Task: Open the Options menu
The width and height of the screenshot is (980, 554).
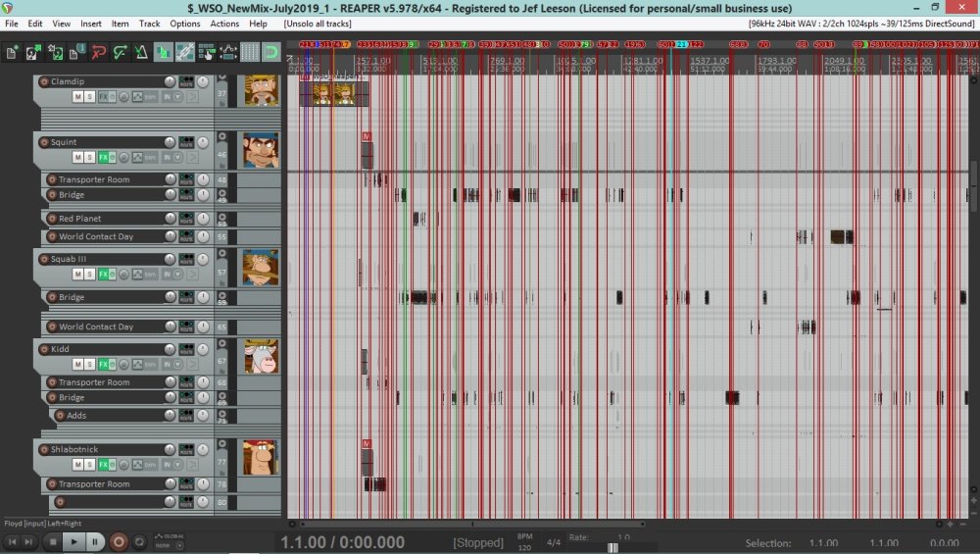Action: pyautogui.click(x=185, y=24)
